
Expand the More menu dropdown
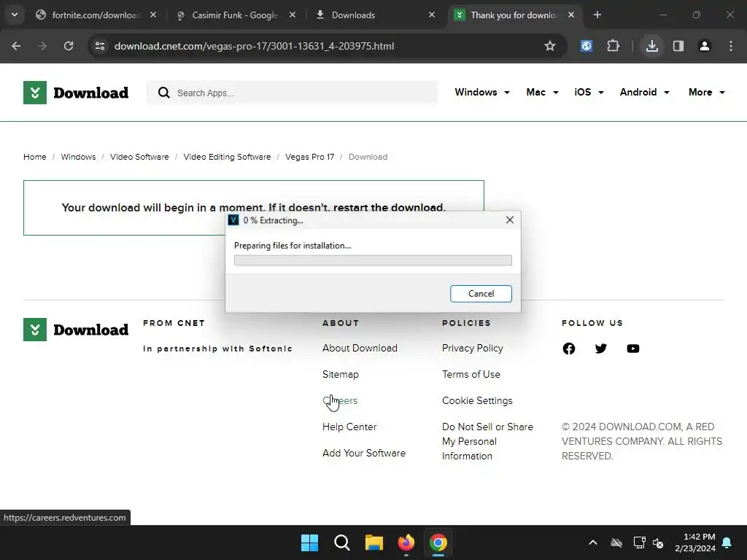pyautogui.click(x=706, y=93)
